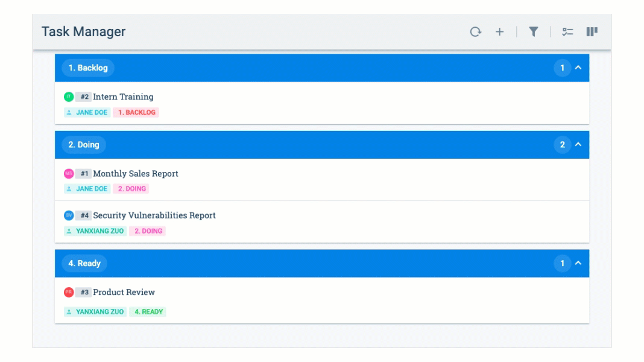Click the #1 task ID badge
644x362 pixels.
83,174
